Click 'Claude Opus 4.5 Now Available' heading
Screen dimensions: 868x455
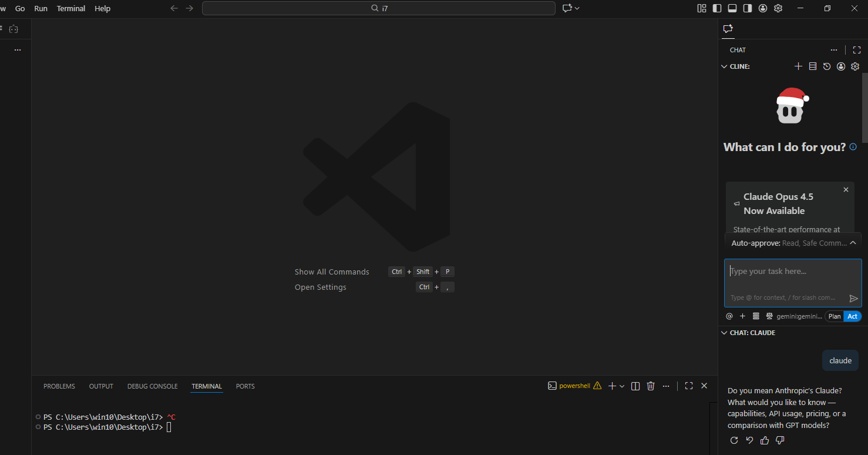(778, 204)
